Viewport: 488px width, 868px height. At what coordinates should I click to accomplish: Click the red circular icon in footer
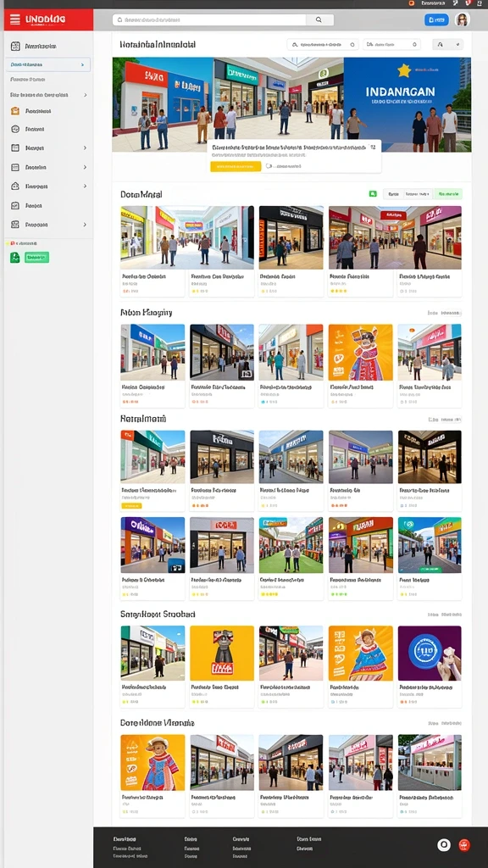(464, 845)
